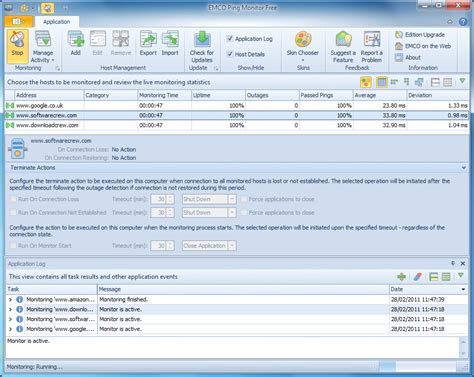The width and height of the screenshot is (474, 377).
Task: Click the Passed Pings column header
Action: coord(326,95)
